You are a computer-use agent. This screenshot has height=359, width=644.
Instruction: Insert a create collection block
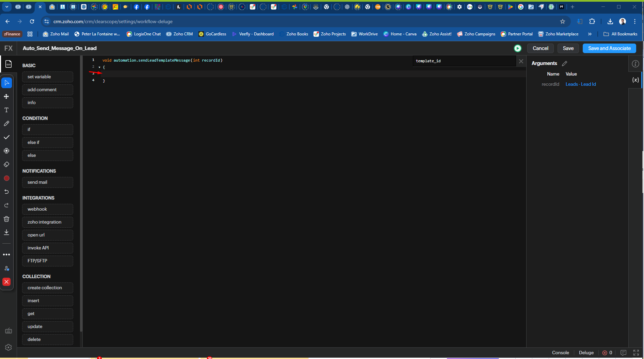click(48, 288)
